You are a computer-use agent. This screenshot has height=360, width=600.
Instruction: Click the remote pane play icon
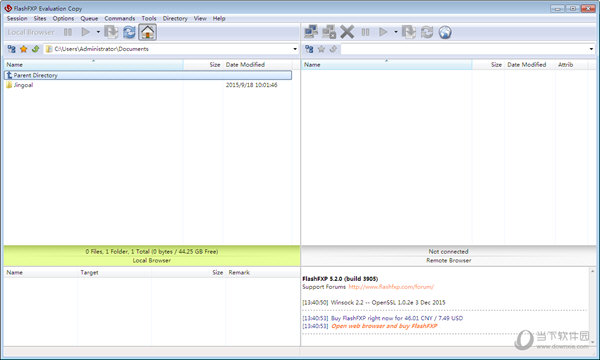pos(383,32)
